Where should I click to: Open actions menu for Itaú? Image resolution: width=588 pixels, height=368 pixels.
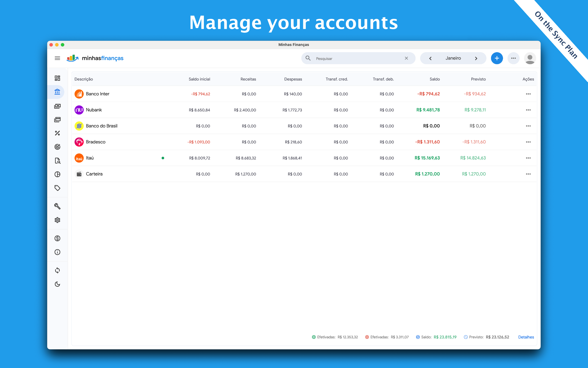tap(528, 158)
